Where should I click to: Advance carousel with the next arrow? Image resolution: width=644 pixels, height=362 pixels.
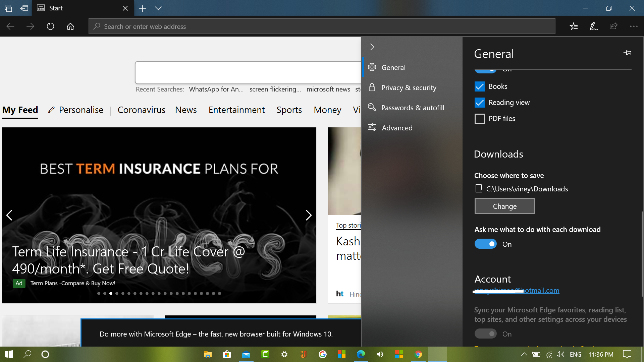coord(309,215)
